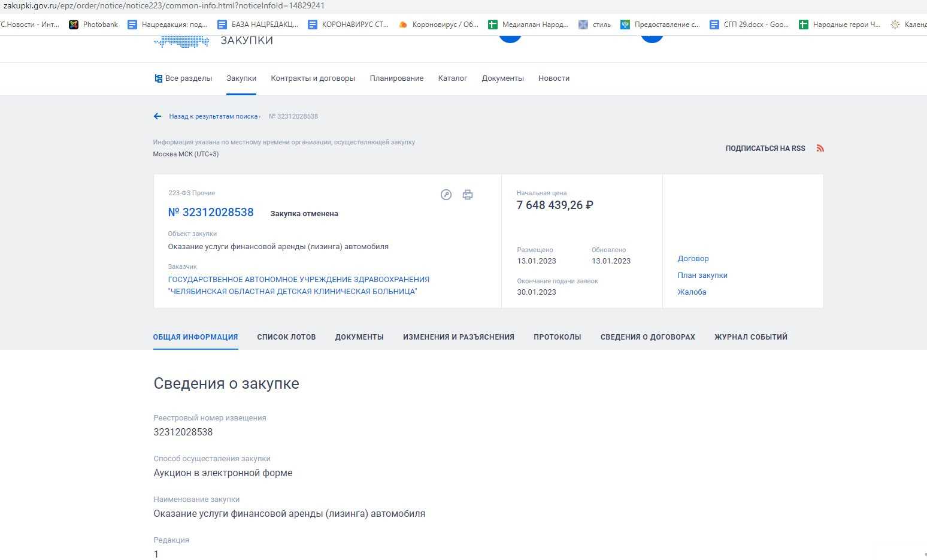927x560 pixels.
Task: Open the 'Предоставление с...' bookmark
Action: click(x=660, y=25)
